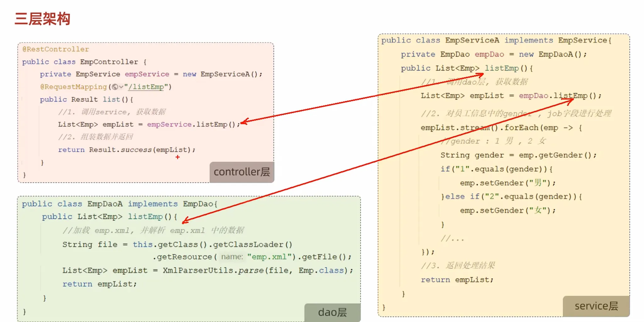Click "return empList;" in the dao panel

pos(99,284)
